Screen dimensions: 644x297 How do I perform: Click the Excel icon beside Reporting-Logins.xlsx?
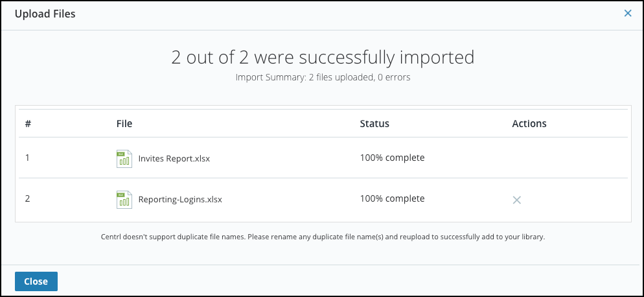click(124, 200)
